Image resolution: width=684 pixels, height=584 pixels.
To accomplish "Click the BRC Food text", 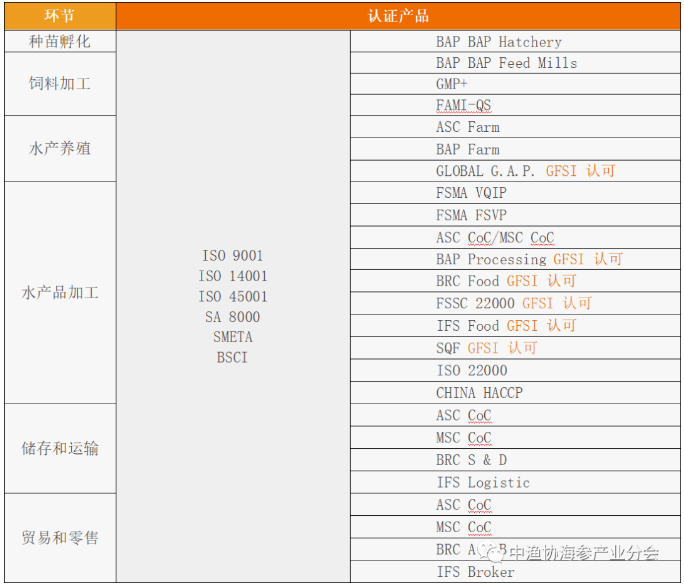I will coord(468,281).
